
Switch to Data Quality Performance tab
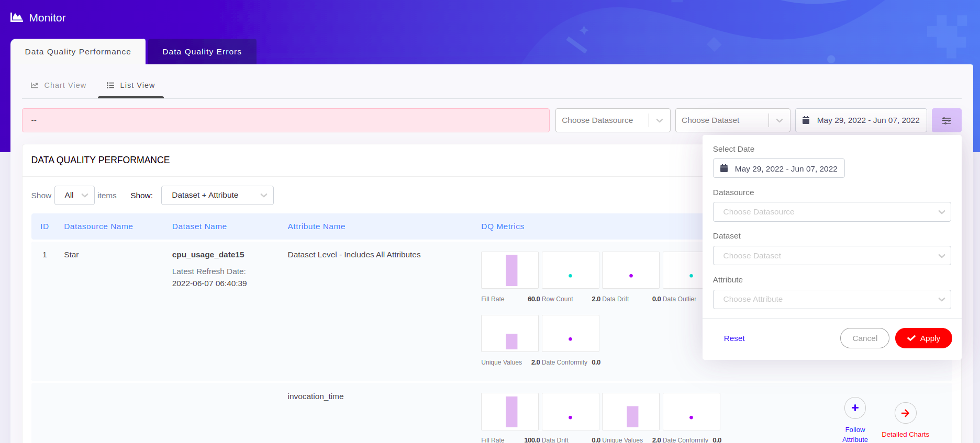point(78,52)
